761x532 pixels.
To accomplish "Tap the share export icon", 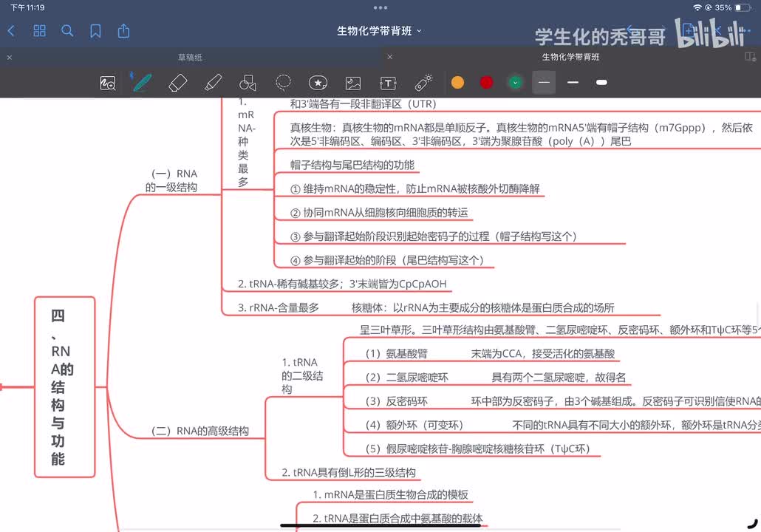I will click(x=124, y=31).
